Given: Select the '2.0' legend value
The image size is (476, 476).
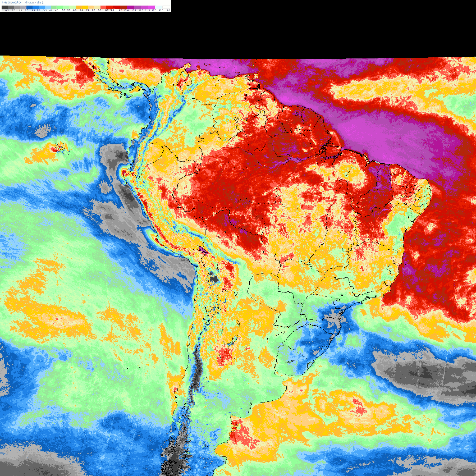Looking at the screenshot, I should [x=26, y=10].
